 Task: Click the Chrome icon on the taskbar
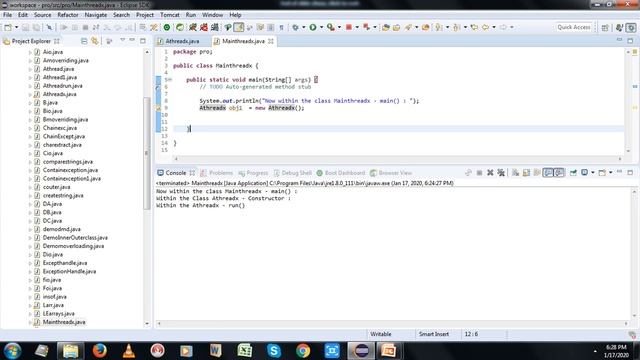click(303, 350)
